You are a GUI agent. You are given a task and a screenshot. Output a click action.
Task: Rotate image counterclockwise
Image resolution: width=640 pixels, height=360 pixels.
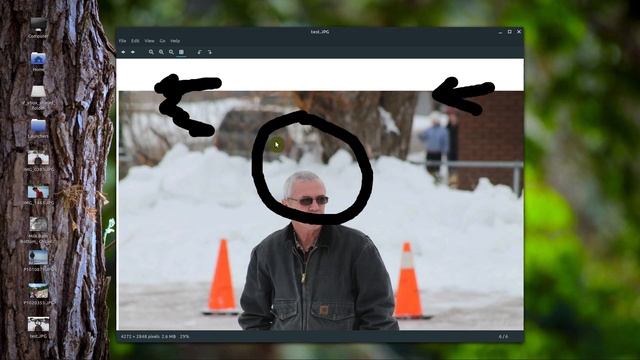(200, 52)
